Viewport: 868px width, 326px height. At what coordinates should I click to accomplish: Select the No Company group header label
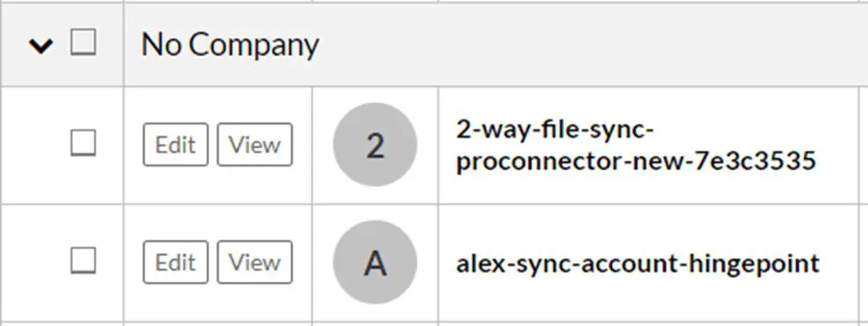pyautogui.click(x=230, y=45)
